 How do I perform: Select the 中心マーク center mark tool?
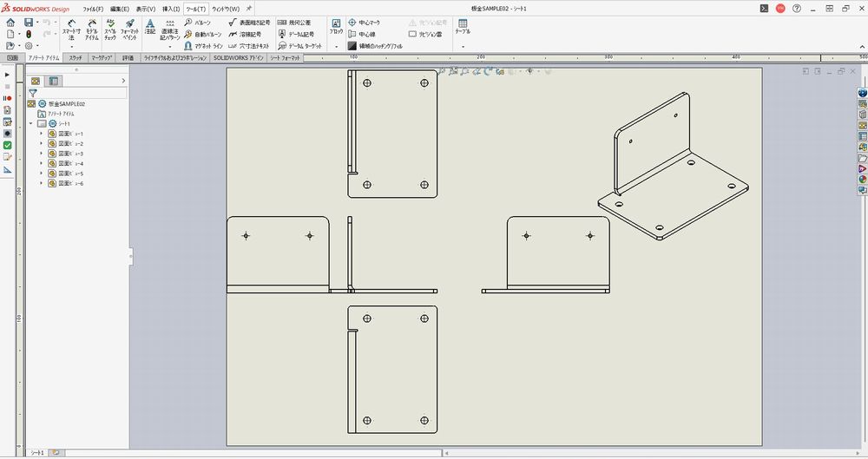click(364, 23)
